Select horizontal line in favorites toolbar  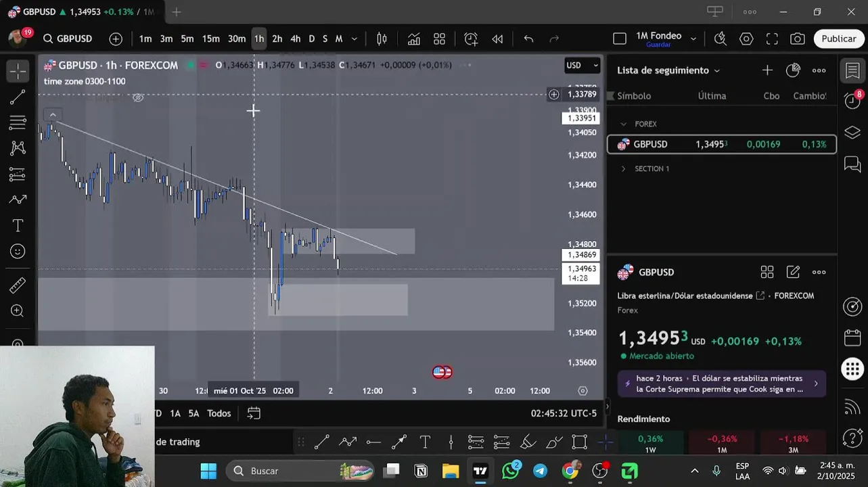[373, 442]
